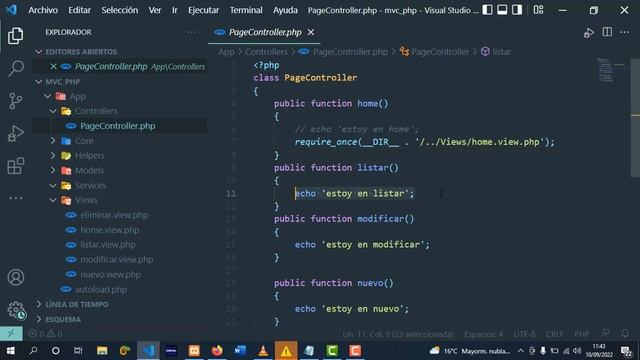Viewport: 640px width, 360px height.
Task: Open the Archivo menu
Action: [x=43, y=10]
